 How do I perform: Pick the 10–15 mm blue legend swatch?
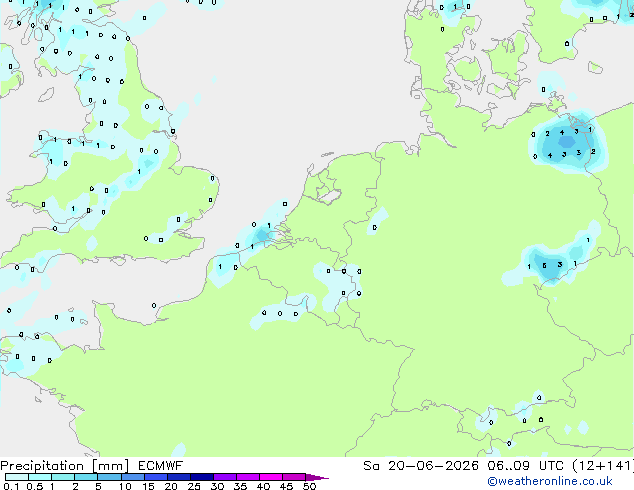coord(133,477)
